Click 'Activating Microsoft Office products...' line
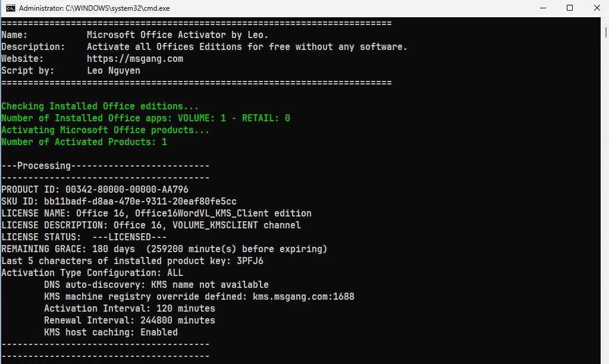The image size is (609, 364). [x=105, y=130]
